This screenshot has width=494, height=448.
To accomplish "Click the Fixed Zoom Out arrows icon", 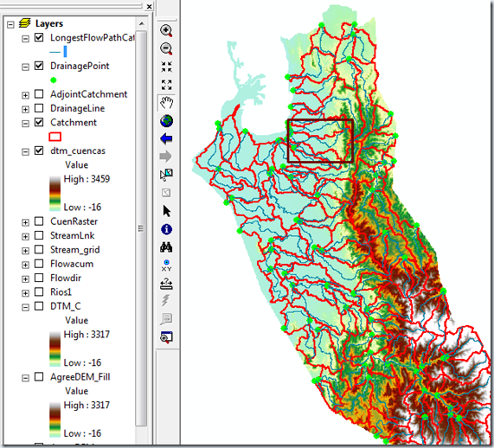I will 166,85.
